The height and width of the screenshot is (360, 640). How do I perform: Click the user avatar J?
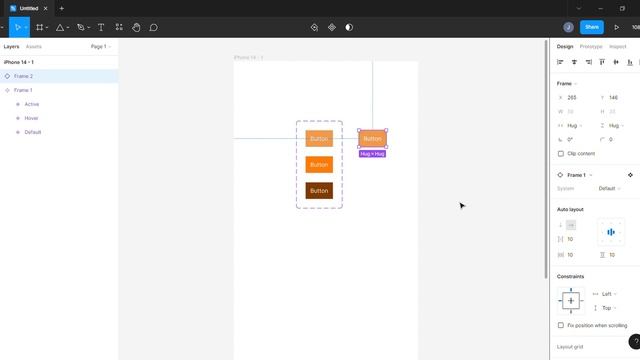(x=568, y=27)
